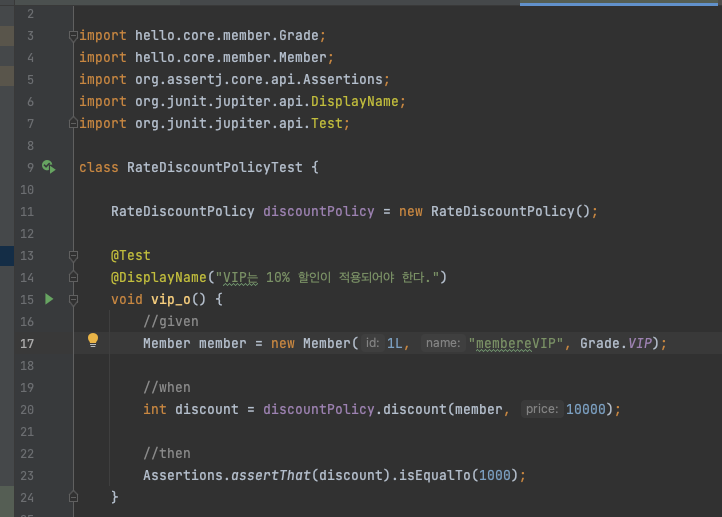Click the @DisplayName annotation
722x517 pixels.
(158, 277)
